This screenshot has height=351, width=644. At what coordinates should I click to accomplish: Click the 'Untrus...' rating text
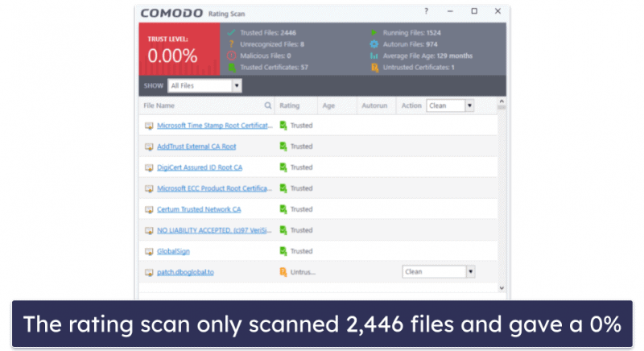coord(303,272)
